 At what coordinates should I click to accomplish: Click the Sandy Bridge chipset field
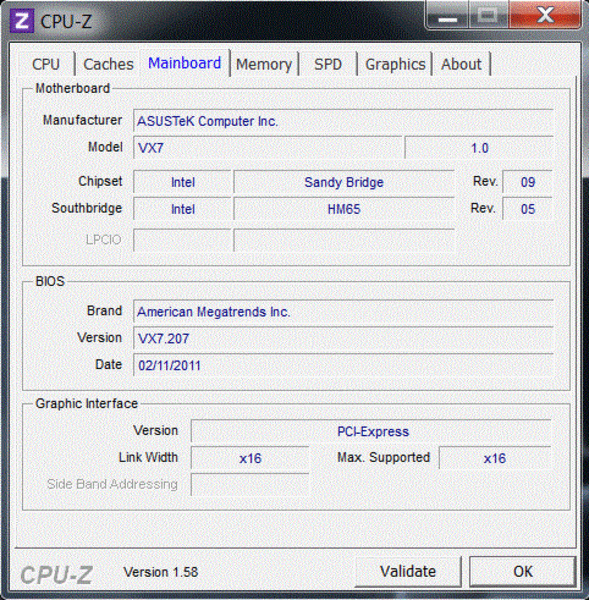[x=344, y=182]
